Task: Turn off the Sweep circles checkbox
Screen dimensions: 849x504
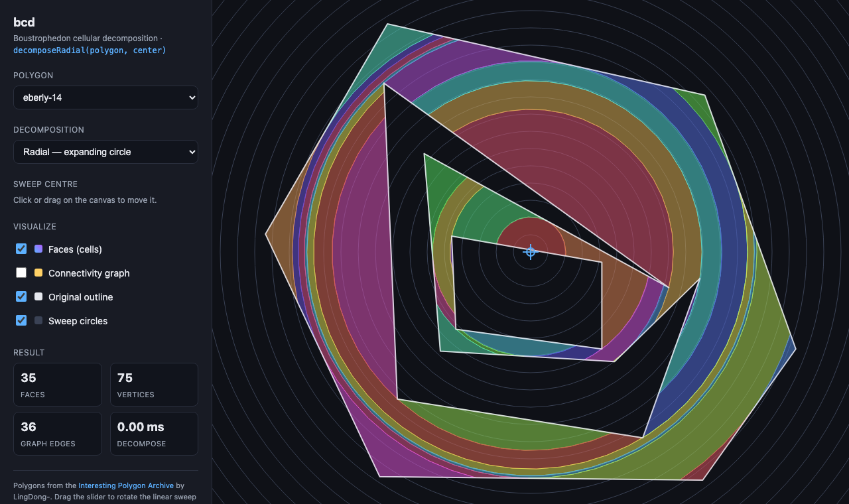Action: pos(21,320)
